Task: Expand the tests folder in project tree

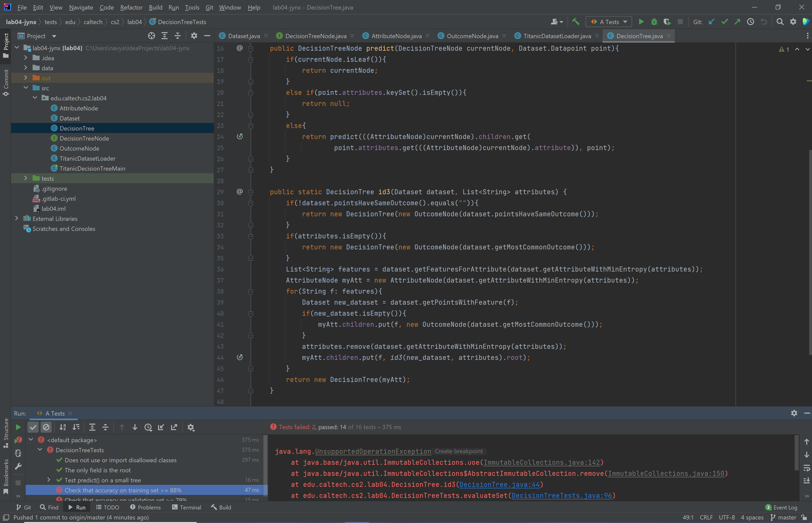Action: pos(26,178)
